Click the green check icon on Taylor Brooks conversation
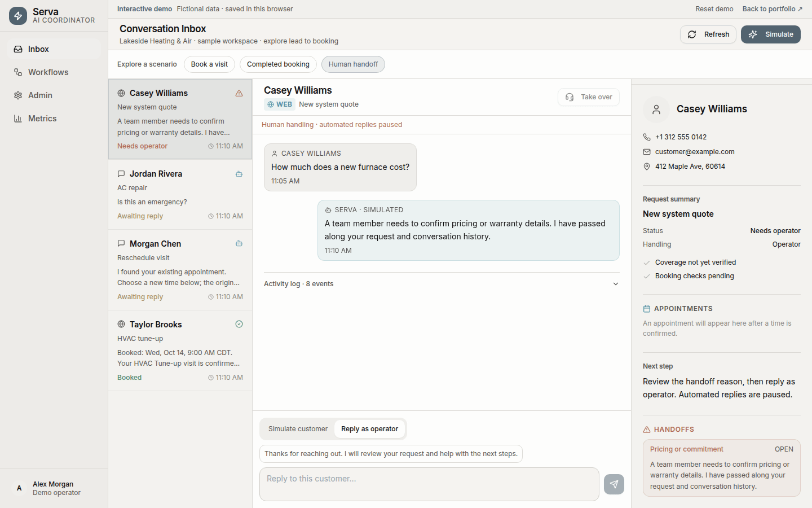This screenshot has height=508, width=812. click(239, 324)
